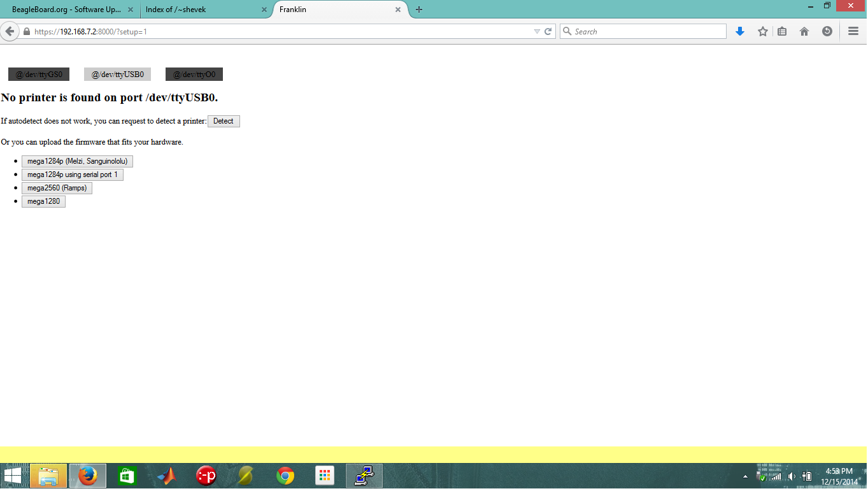The width and height of the screenshot is (868, 491).
Task: Reload the current page
Action: [x=548, y=31]
